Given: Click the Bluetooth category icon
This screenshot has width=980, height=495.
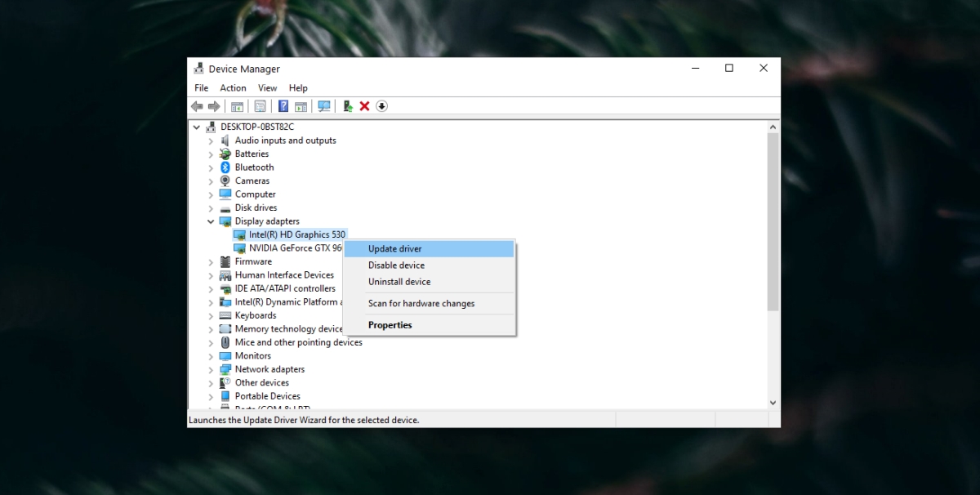Looking at the screenshot, I should pos(225,167).
